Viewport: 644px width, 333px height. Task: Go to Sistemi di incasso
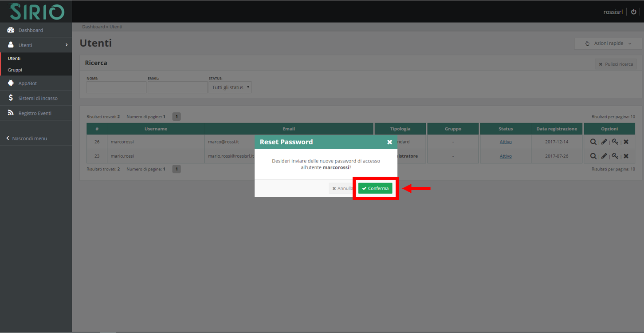(x=38, y=98)
